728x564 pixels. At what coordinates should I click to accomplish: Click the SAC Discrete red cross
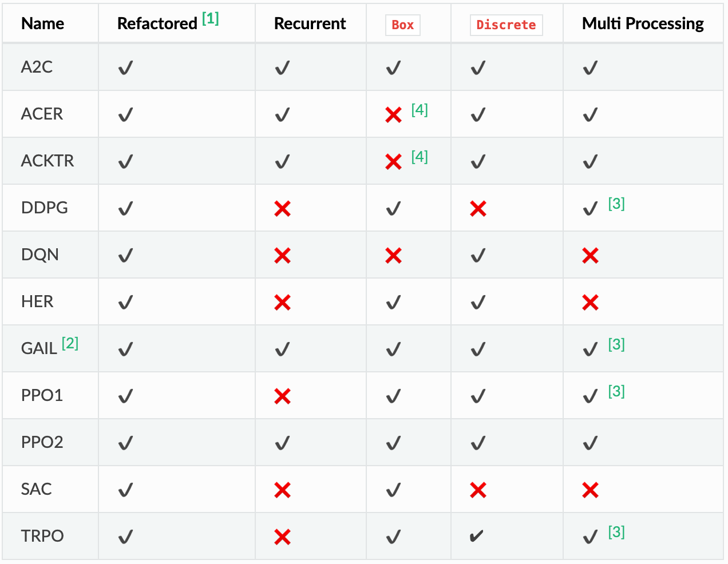click(x=478, y=490)
